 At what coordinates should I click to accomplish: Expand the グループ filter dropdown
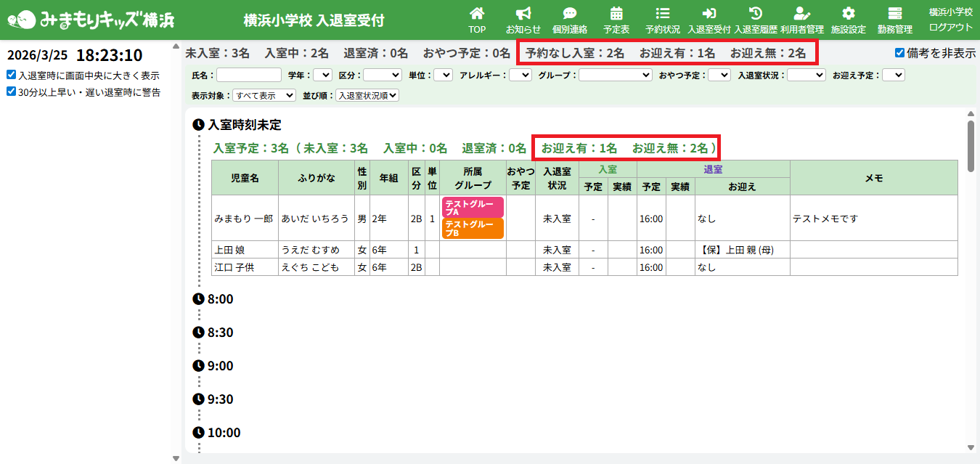(x=615, y=75)
